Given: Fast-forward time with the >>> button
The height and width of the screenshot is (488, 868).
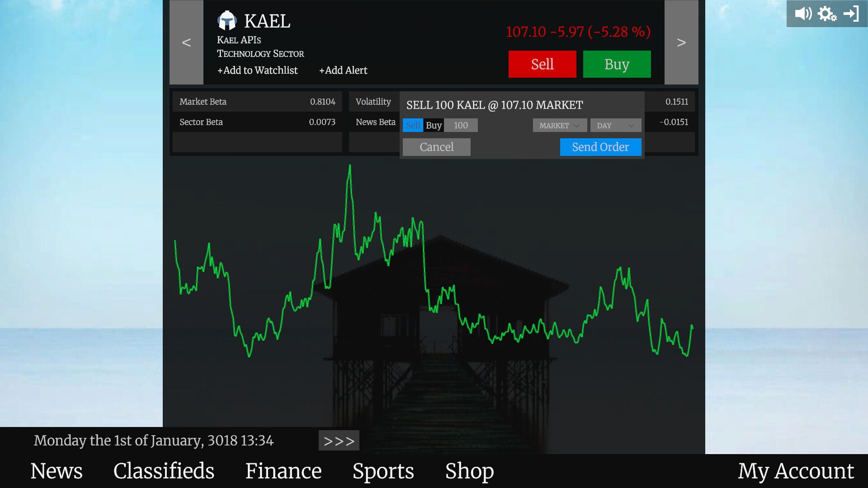Looking at the screenshot, I should coord(339,441).
